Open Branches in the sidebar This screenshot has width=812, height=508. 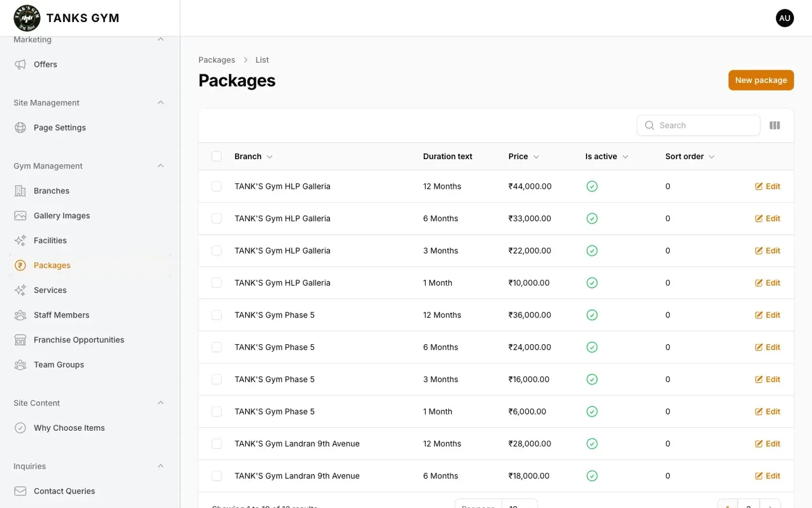pyautogui.click(x=90, y=191)
